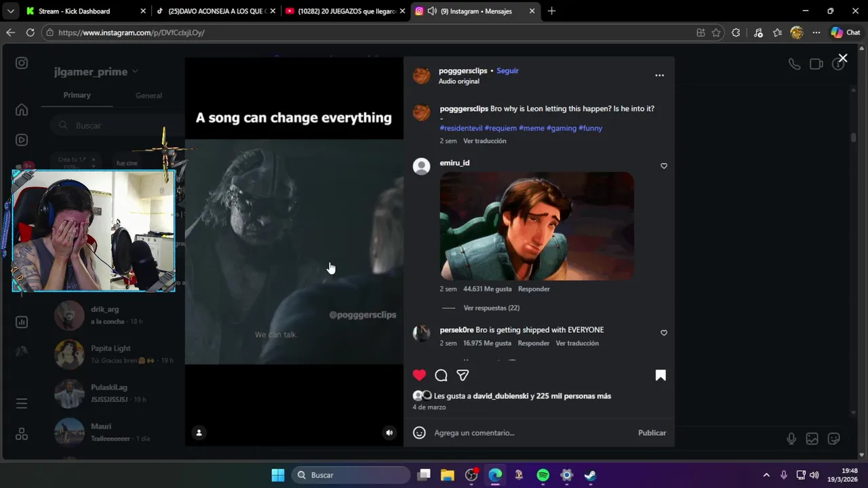The image size is (868, 488).
Task: Click the microphone voice message icon
Action: click(791, 439)
